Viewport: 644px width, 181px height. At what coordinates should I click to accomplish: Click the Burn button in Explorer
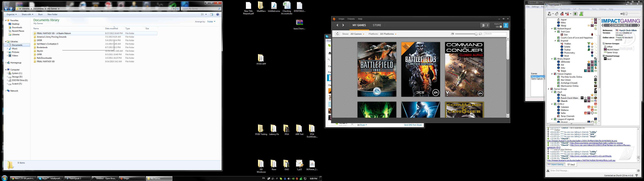(40, 15)
